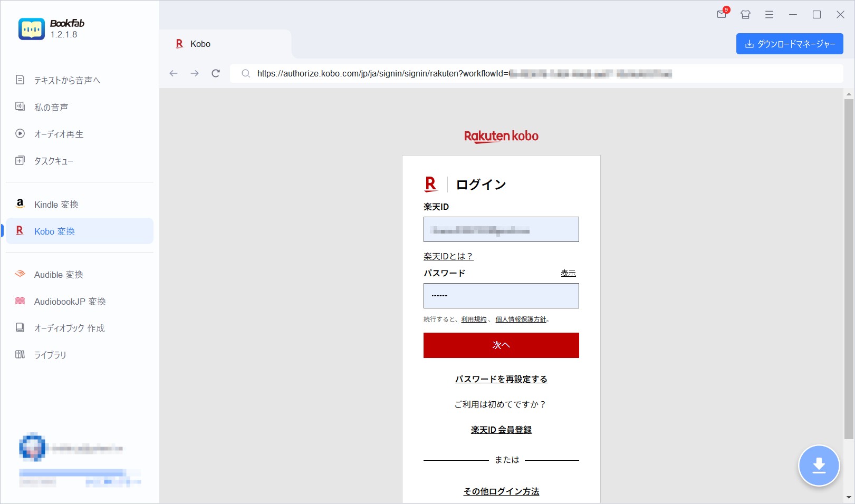This screenshot has height=504, width=855.
Task: Focus the 楽天ID input field
Action: pyautogui.click(x=501, y=229)
